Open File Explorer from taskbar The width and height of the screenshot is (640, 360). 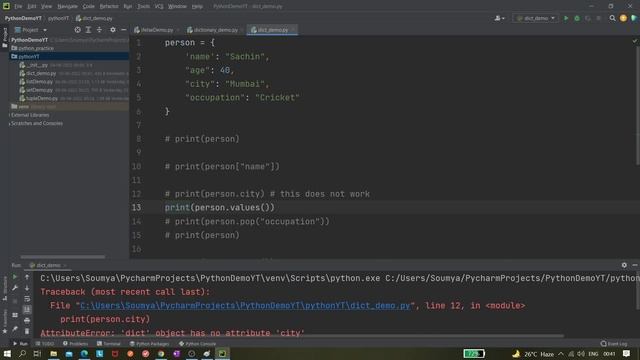53,353
